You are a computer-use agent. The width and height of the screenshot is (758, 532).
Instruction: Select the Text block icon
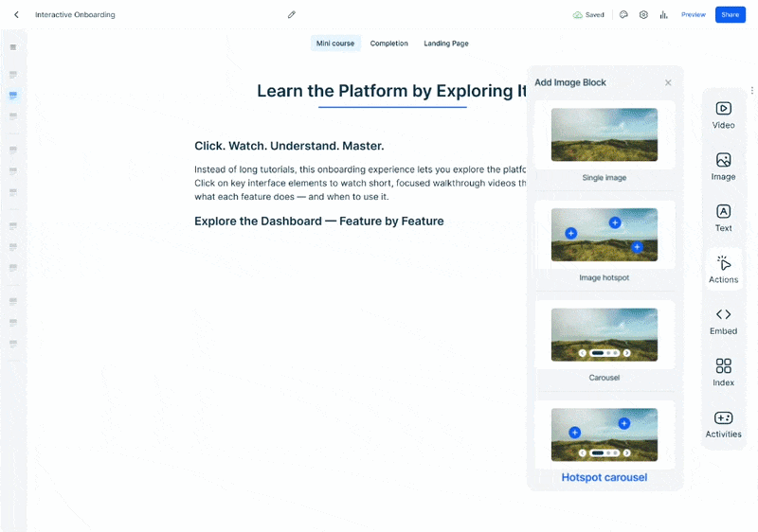(723, 217)
